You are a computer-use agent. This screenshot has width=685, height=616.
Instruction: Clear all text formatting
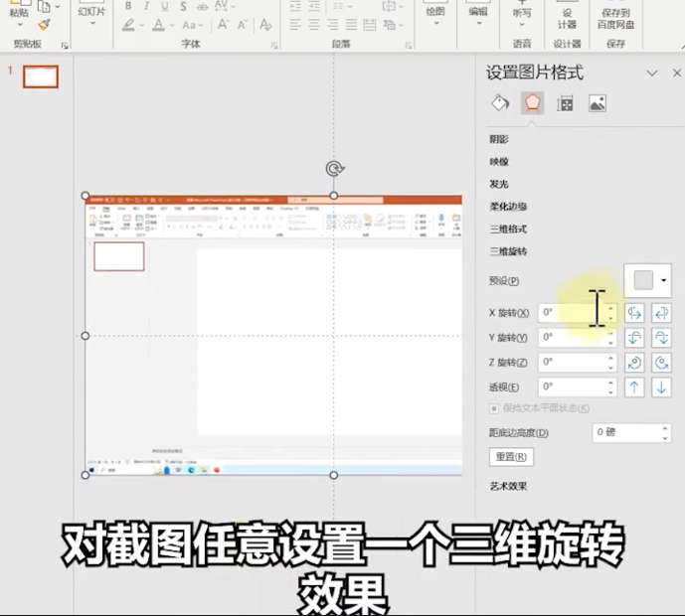(x=265, y=25)
